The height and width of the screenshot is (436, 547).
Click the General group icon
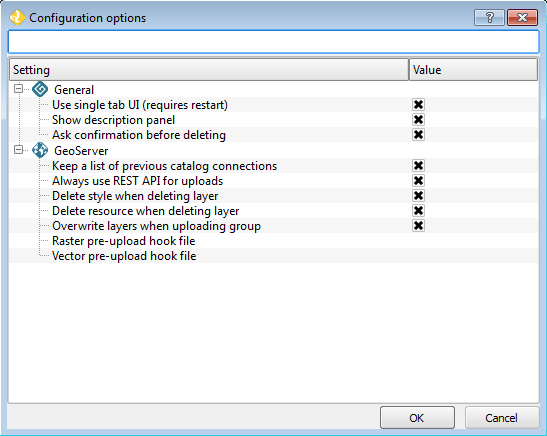point(40,89)
